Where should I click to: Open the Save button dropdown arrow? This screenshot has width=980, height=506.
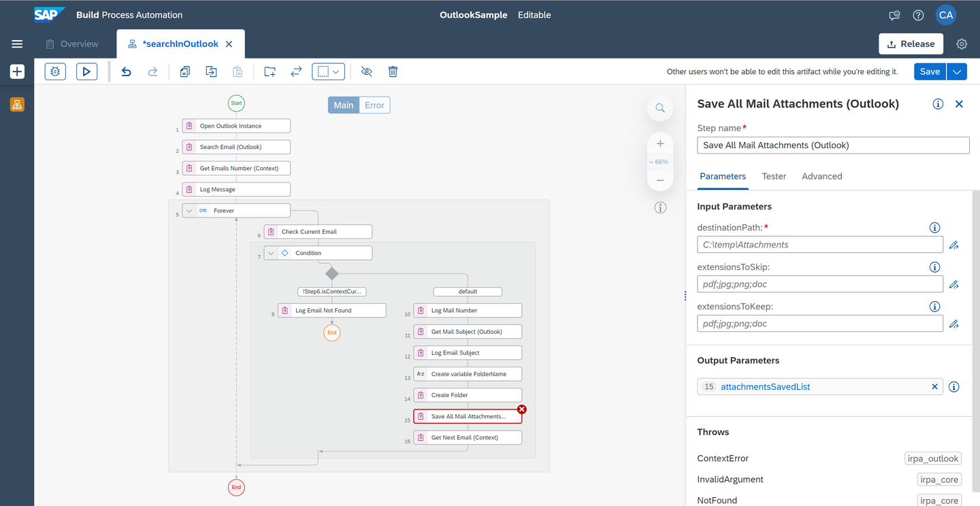coord(957,71)
